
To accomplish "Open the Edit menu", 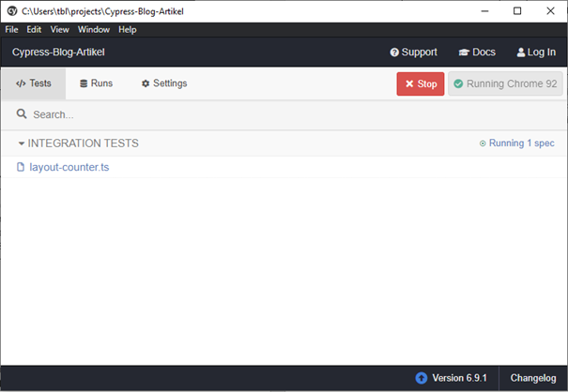I will [x=34, y=30].
